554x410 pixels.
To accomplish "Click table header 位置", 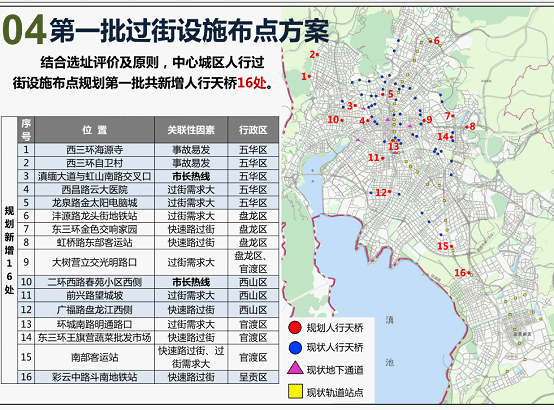I will point(94,130).
